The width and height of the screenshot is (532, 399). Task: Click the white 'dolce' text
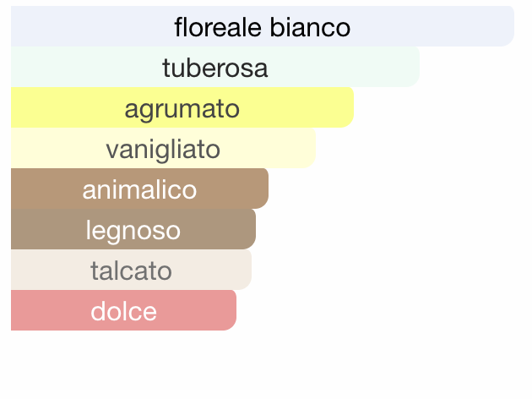click(123, 311)
